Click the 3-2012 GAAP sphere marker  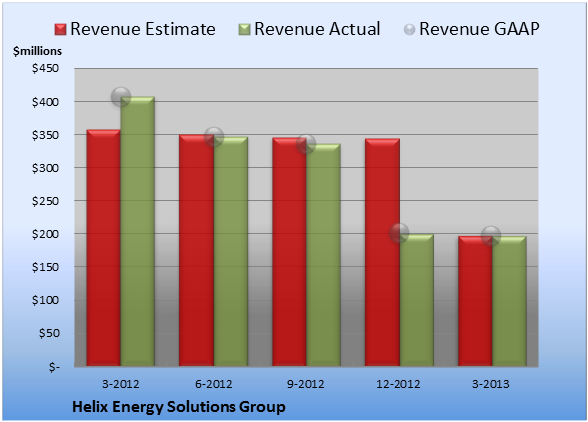tap(121, 97)
